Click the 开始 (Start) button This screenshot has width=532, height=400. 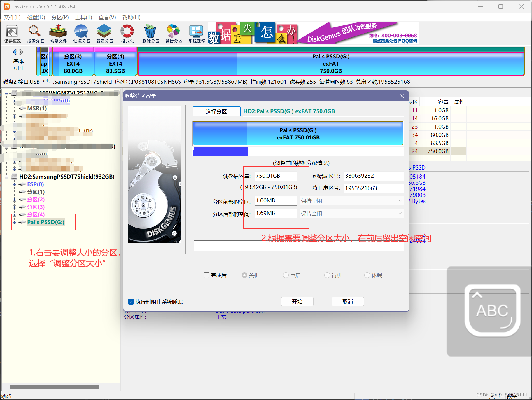coord(297,302)
